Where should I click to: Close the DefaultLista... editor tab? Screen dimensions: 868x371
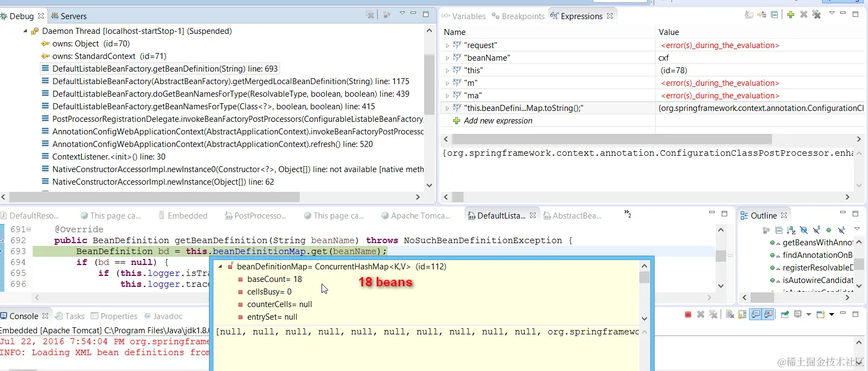(x=533, y=216)
